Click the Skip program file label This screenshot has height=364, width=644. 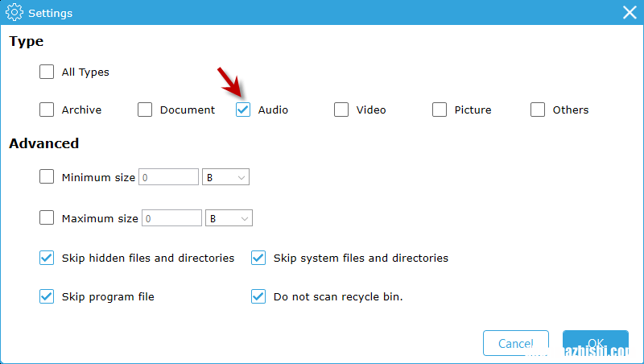pyautogui.click(x=108, y=297)
